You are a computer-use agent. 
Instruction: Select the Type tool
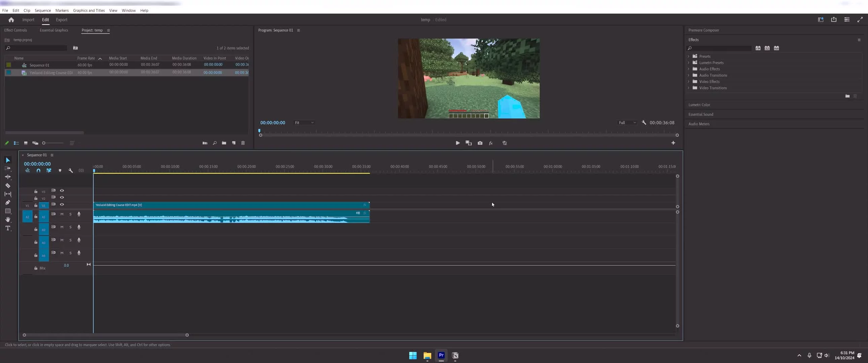click(8, 228)
